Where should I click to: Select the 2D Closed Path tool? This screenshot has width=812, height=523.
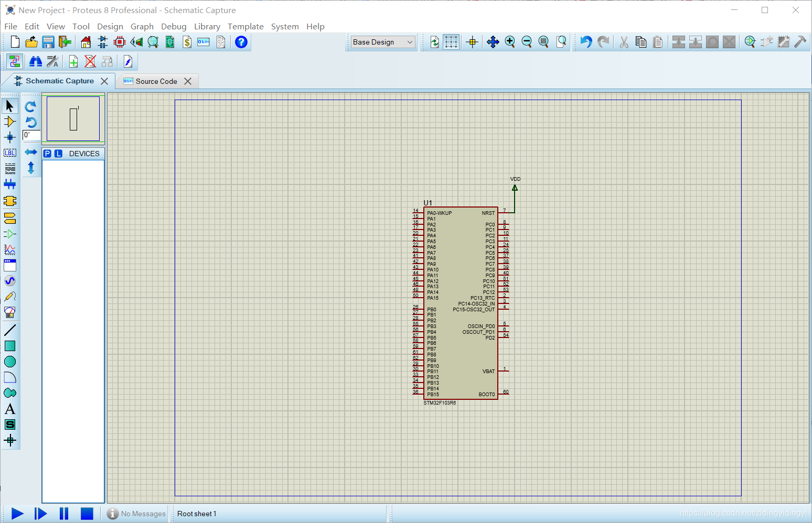pyautogui.click(x=10, y=393)
